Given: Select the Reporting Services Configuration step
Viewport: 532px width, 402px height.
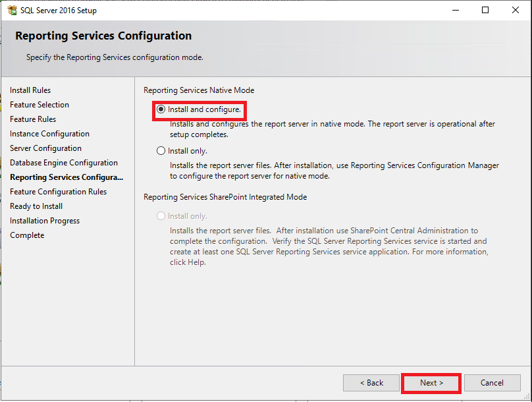Looking at the screenshot, I should [x=66, y=177].
